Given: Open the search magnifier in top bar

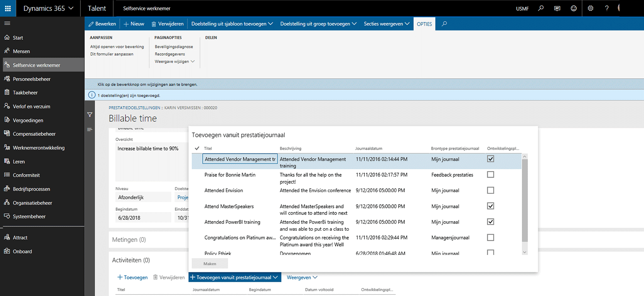Looking at the screenshot, I should tap(541, 8).
